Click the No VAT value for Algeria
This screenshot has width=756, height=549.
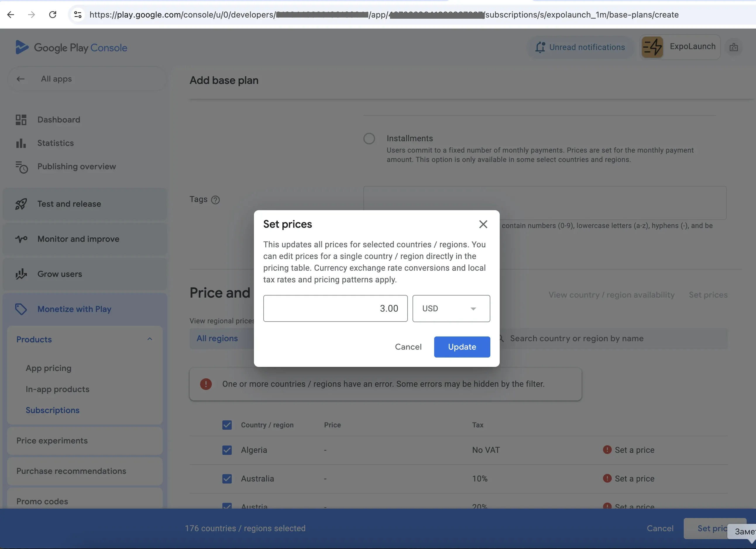click(486, 450)
